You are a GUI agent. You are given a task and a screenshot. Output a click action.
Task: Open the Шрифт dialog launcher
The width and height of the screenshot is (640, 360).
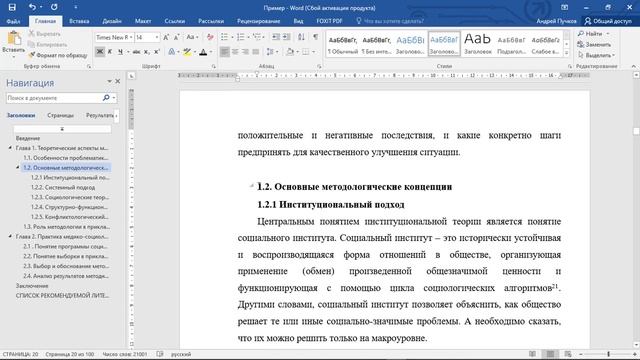pyautogui.click(x=213, y=66)
